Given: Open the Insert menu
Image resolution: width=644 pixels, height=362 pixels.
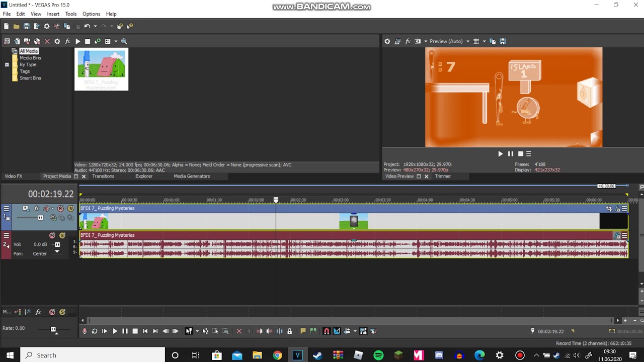Looking at the screenshot, I should (x=53, y=14).
